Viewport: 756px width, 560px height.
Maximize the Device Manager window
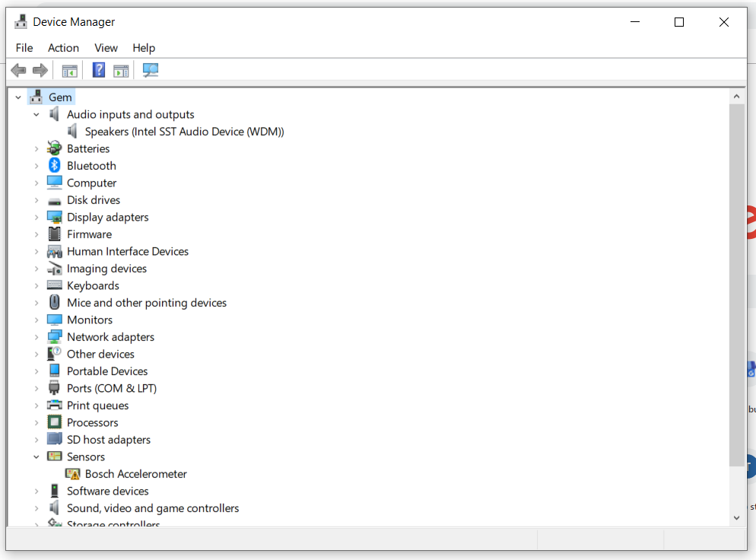click(679, 22)
